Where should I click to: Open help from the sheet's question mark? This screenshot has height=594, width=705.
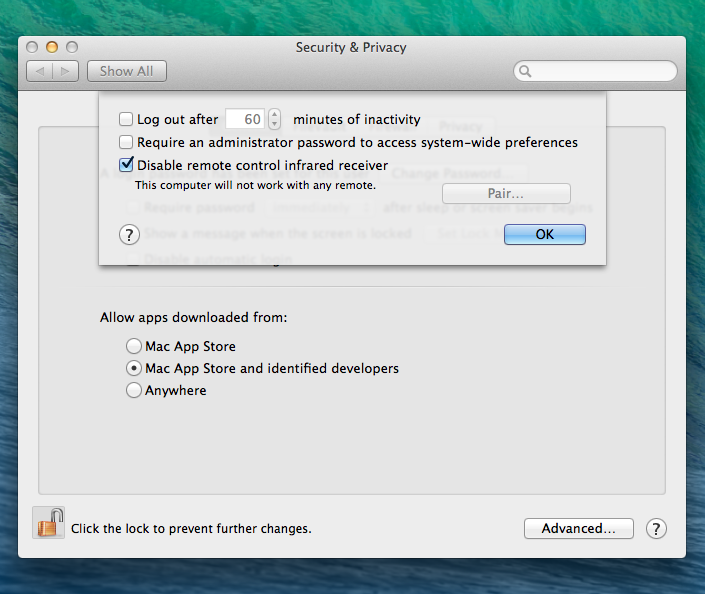pyautogui.click(x=129, y=235)
